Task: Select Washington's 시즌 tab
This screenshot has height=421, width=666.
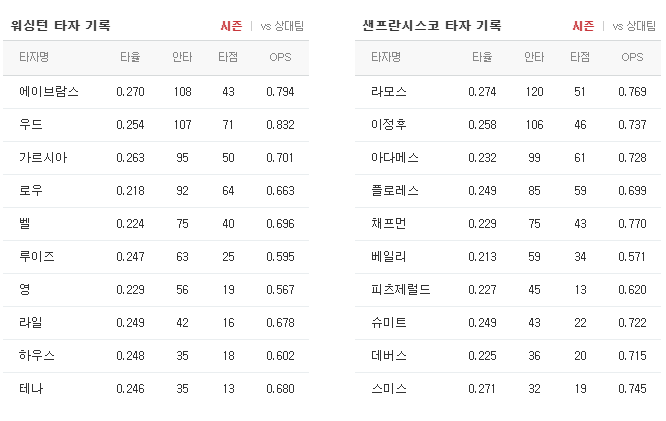Action: point(231,26)
